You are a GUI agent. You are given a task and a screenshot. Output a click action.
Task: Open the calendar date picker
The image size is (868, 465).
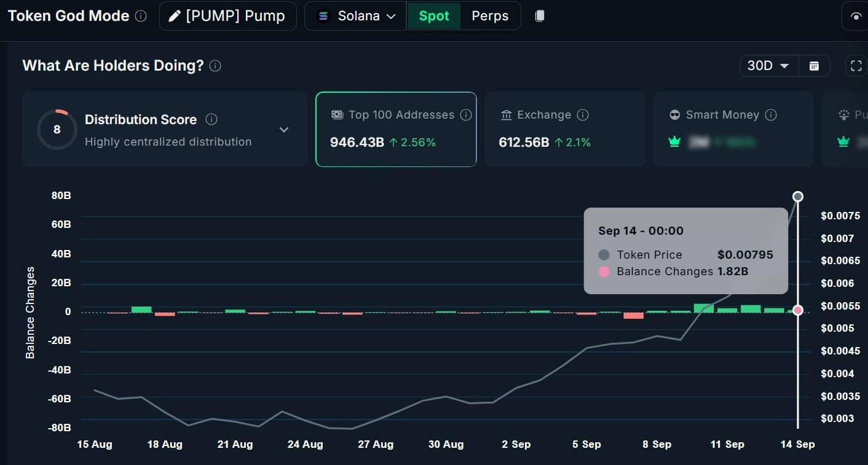point(814,65)
